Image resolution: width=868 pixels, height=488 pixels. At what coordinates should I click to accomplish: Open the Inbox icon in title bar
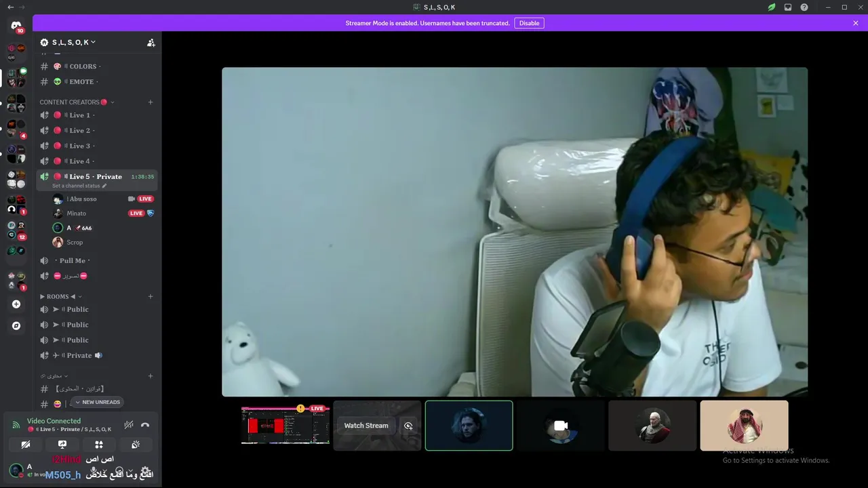coord(788,7)
